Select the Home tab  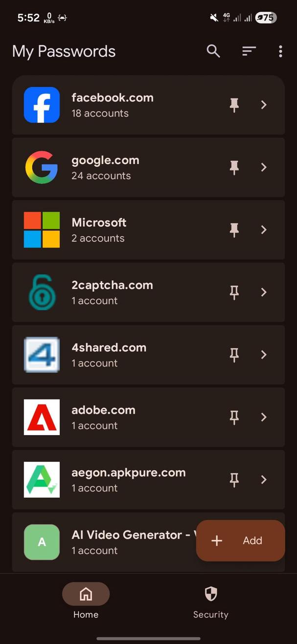(x=86, y=602)
